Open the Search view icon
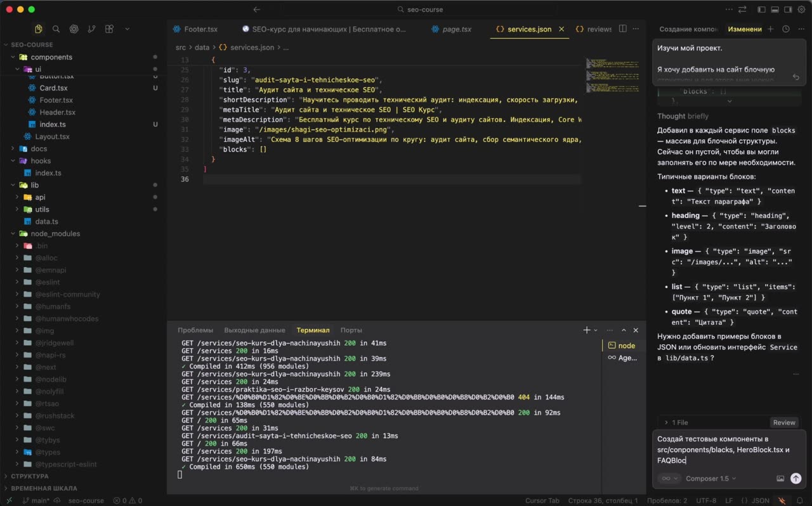 click(x=56, y=29)
